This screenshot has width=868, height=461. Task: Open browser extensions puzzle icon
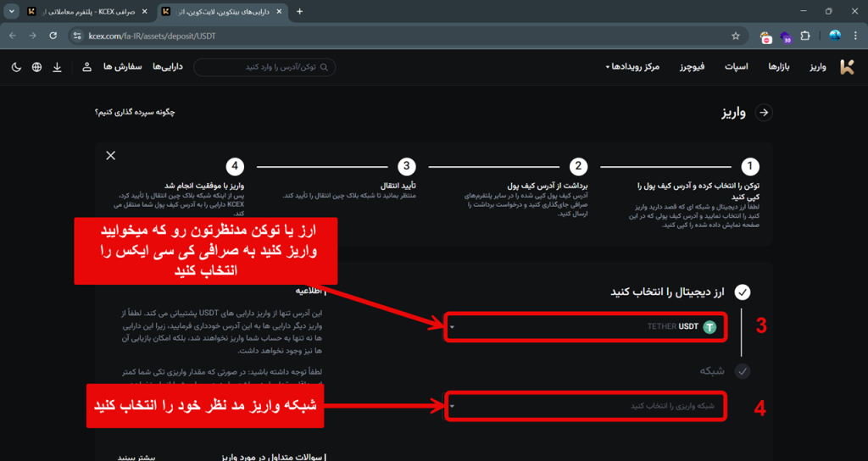[805, 36]
